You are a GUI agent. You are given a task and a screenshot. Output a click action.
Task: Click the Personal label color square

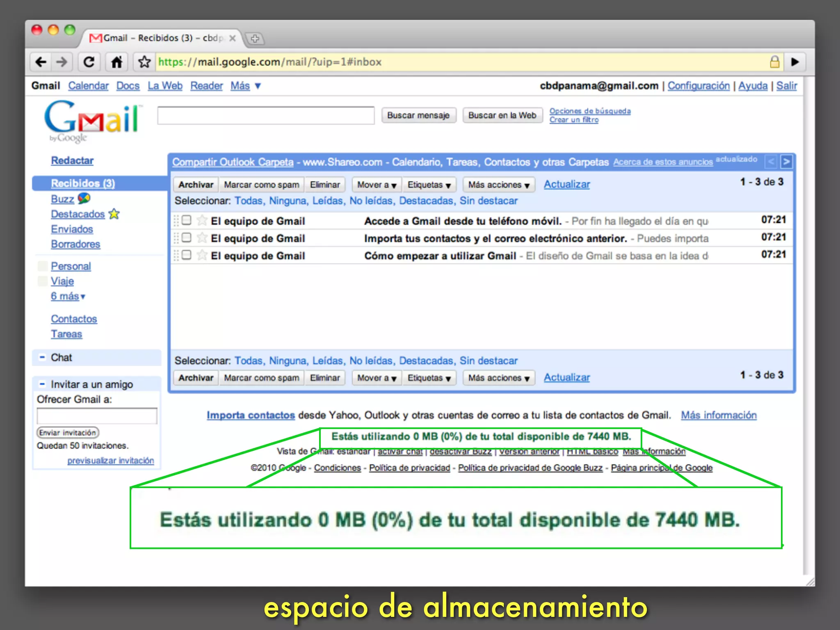pyautogui.click(x=42, y=266)
